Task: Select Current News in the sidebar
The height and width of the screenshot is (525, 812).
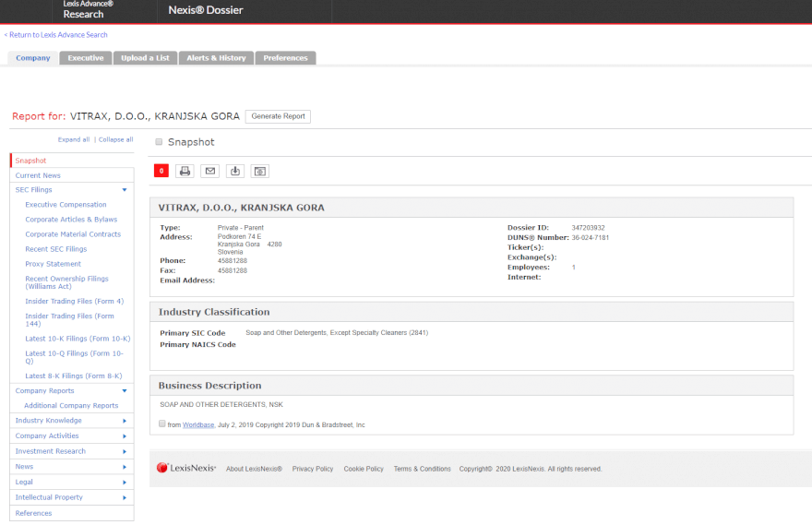Action: point(38,175)
